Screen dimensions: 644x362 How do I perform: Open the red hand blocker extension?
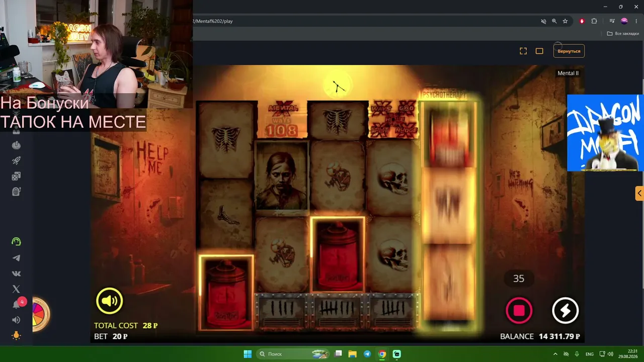coord(582,21)
